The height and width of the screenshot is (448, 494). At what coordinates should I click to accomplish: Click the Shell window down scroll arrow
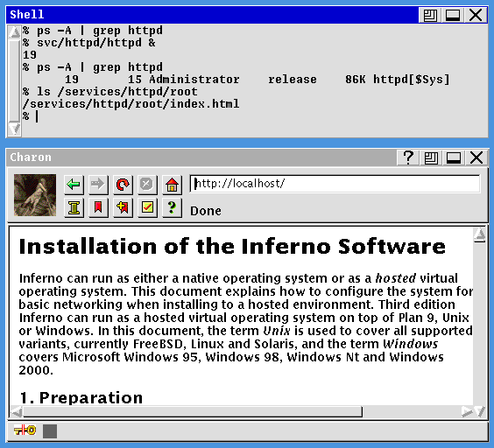(14, 129)
